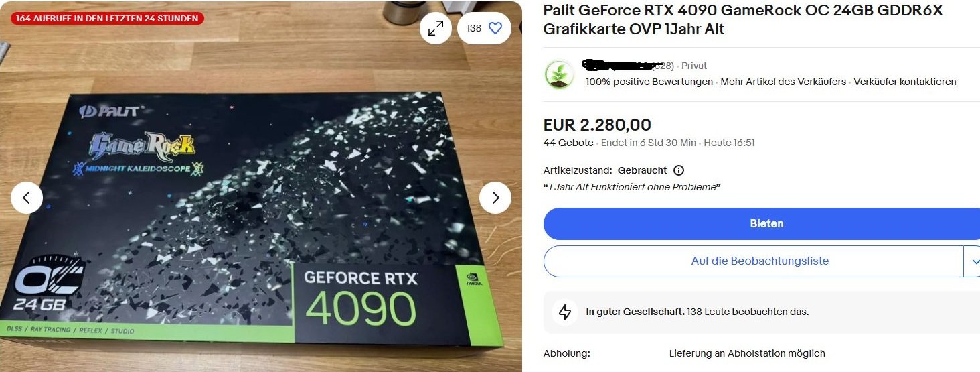View the 44 Gebote bid history
Viewport: 980px width, 372px height.
click(568, 143)
